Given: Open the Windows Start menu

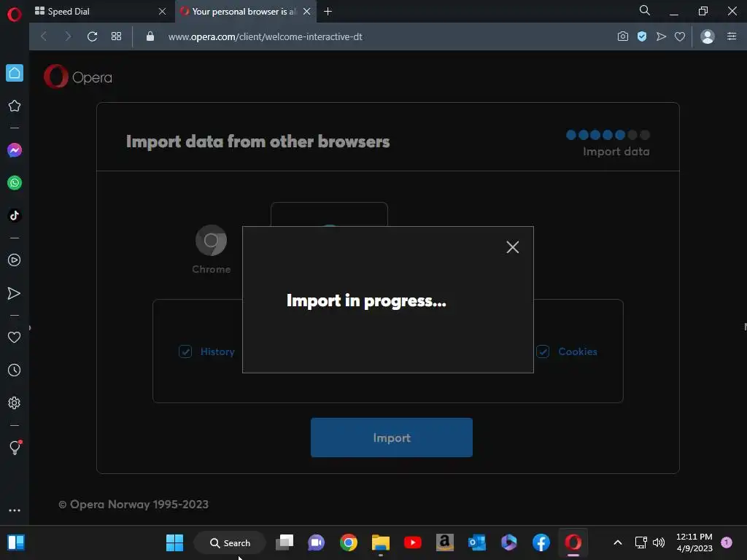Looking at the screenshot, I should [x=174, y=542].
